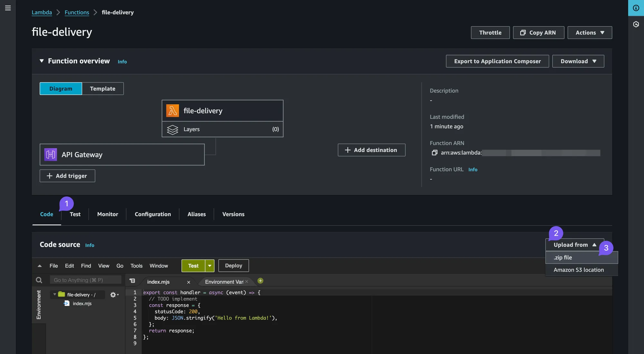Click the Go to Anything search field
This screenshot has width=644, height=354.
(86, 280)
